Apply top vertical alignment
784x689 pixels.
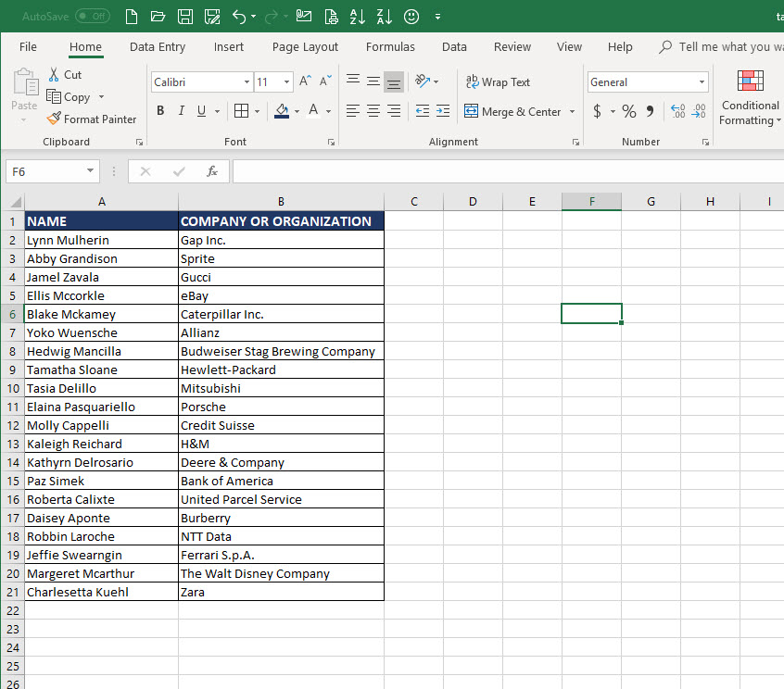point(353,81)
